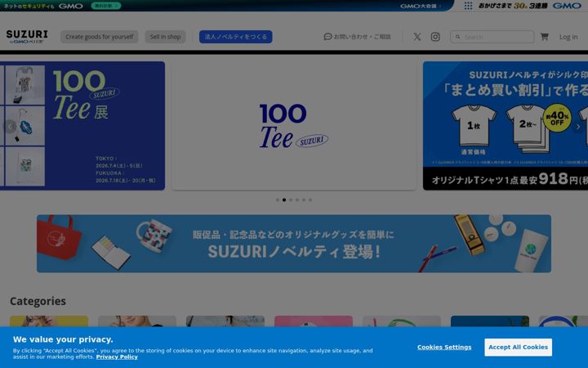Open SUZURIノベルティ登場 banner
Image resolution: width=588 pixels, height=368 pixels.
pyautogui.click(x=294, y=244)
